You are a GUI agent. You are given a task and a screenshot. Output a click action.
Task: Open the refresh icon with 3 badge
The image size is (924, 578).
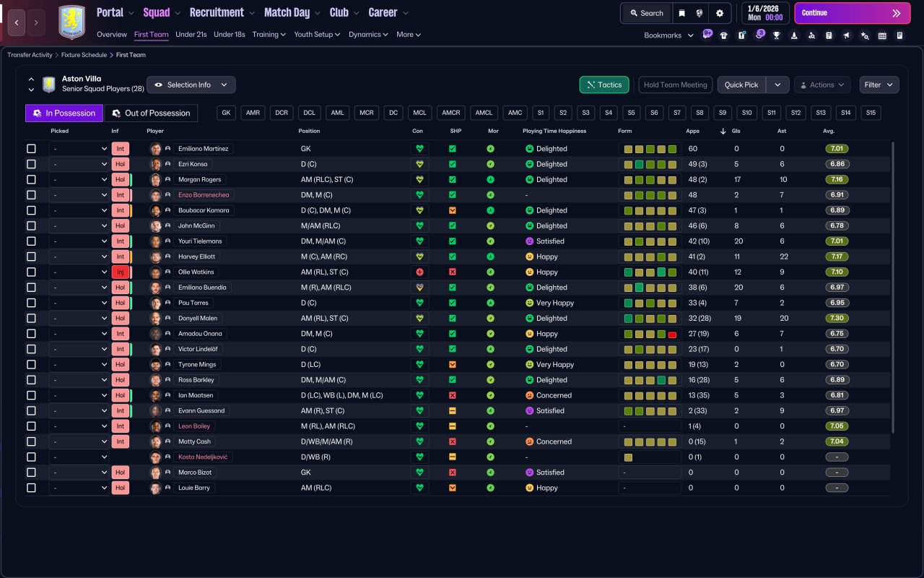click(x=759, y=35)
